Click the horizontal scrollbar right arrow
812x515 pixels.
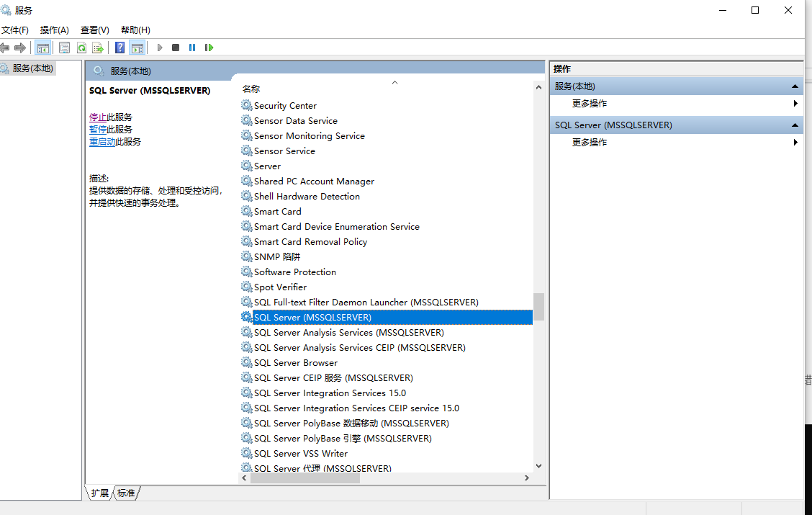tap(527, 478)
